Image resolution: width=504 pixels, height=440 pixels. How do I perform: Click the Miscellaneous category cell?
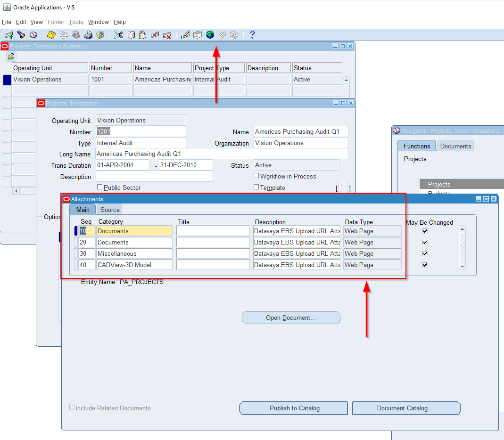(x=134, y=253)
